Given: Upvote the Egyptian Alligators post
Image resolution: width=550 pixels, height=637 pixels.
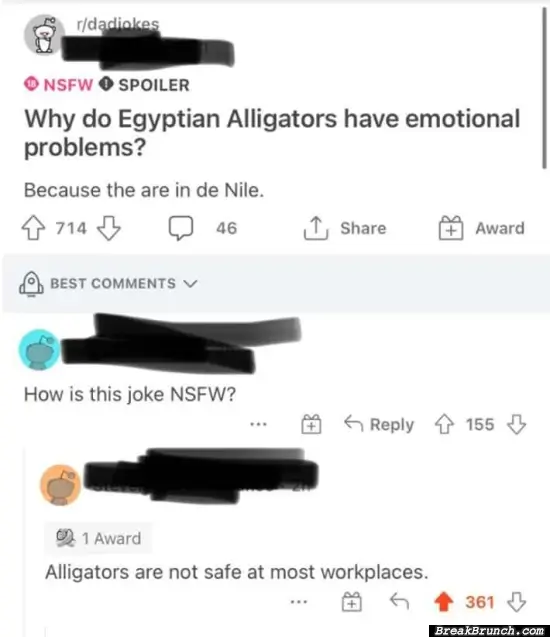Looking at the screenshot, I should (x=33, y=228).
